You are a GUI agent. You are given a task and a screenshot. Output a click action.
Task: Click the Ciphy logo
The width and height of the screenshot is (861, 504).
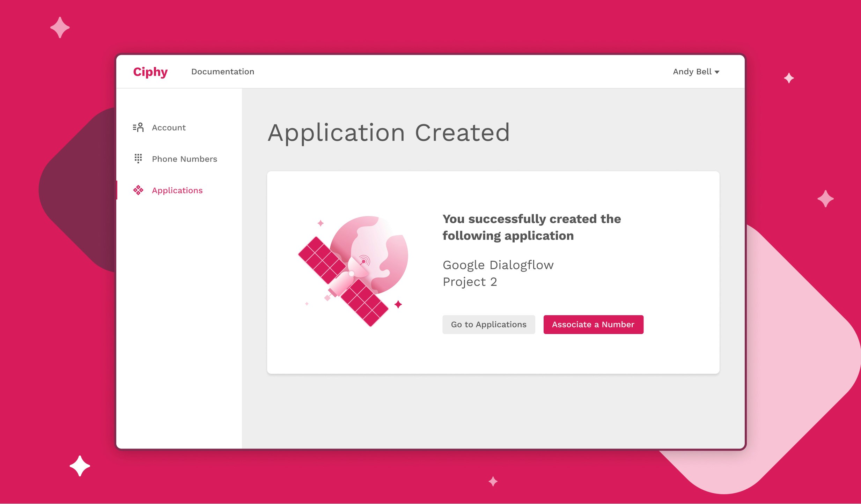tap(150, 72)
